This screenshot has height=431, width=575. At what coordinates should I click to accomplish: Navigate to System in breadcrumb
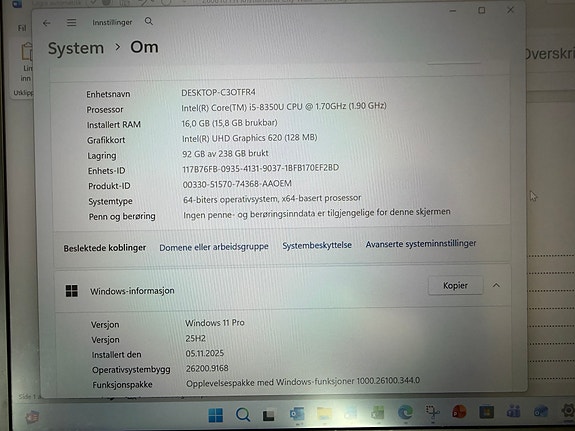[x=76, y=48]
